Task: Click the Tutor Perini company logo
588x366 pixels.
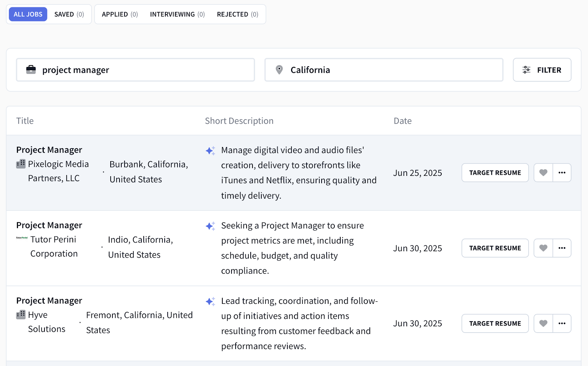Action: (22, 238)
